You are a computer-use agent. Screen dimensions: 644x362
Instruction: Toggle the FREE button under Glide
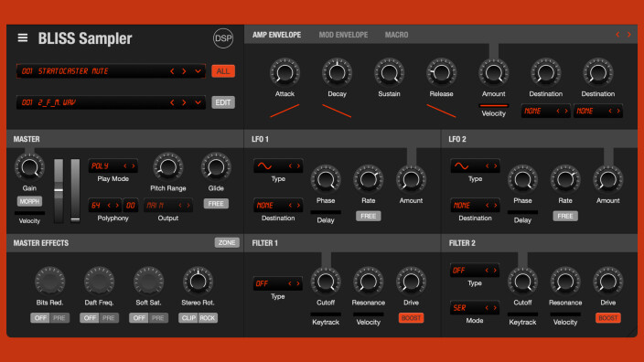click(216, 204)
